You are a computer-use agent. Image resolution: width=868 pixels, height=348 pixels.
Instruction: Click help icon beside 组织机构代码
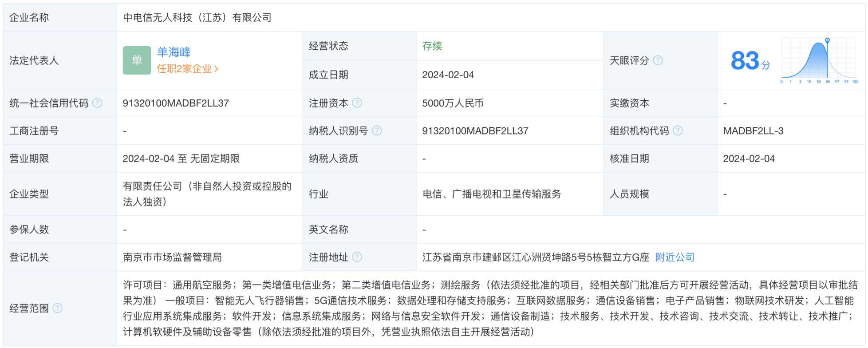tap(678, 130)
